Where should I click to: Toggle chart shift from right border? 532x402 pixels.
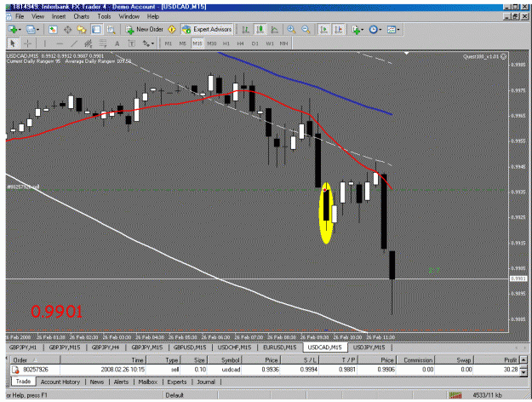(338, 30)
